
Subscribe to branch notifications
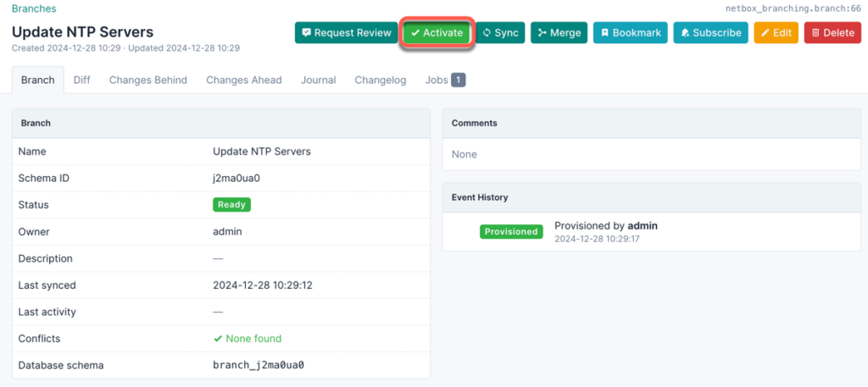click(711, 33)
